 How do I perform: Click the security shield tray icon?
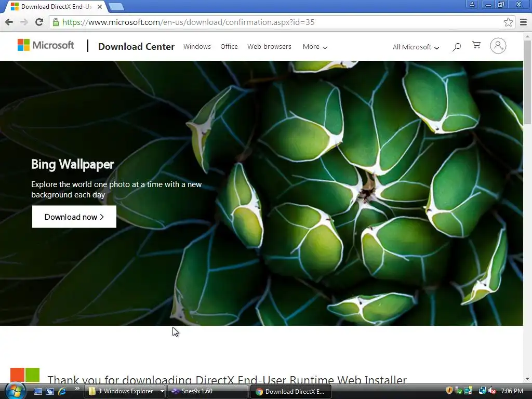tap(449, 391)
